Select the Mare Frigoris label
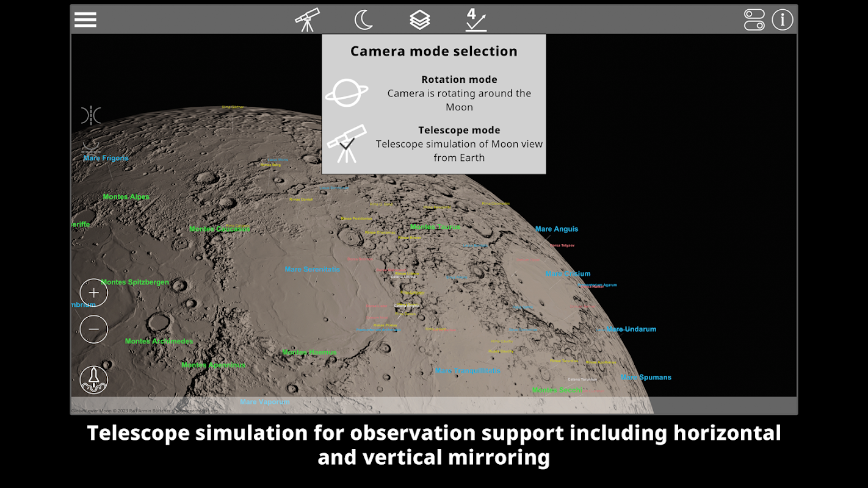 106,158
